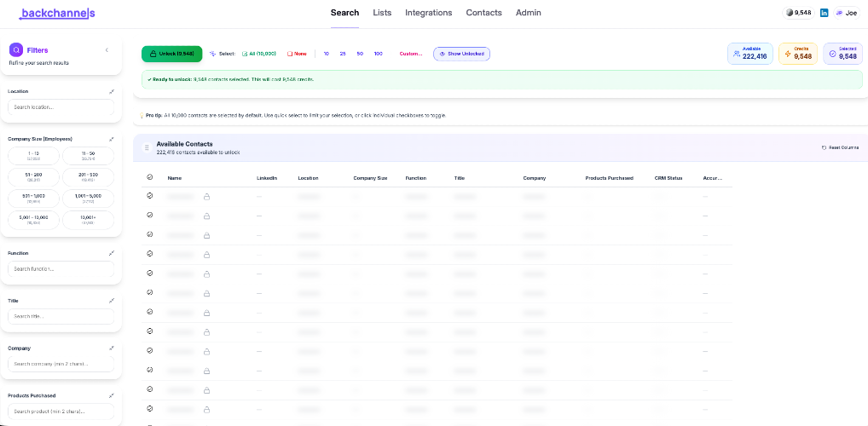Uncheck the first contact row checkbox
Viewport: 868px width, 426px height.
tap(149, 196)
